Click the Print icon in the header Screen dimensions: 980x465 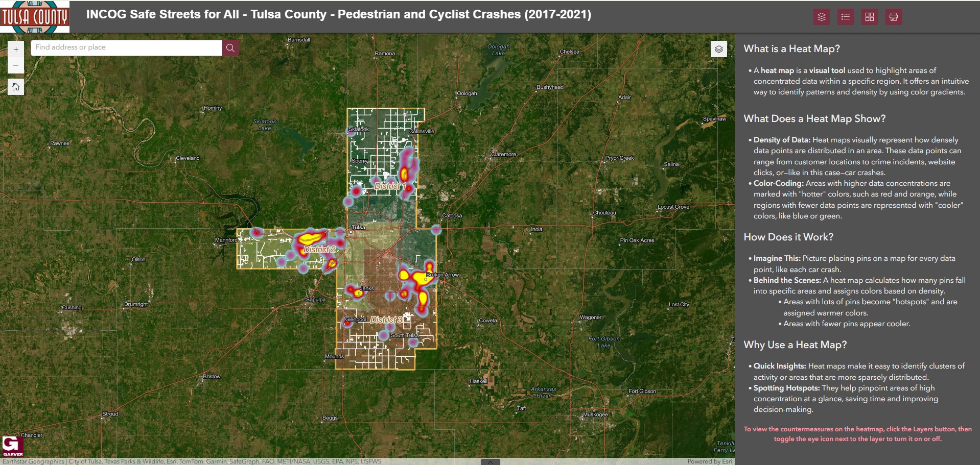tap(893, 17)
